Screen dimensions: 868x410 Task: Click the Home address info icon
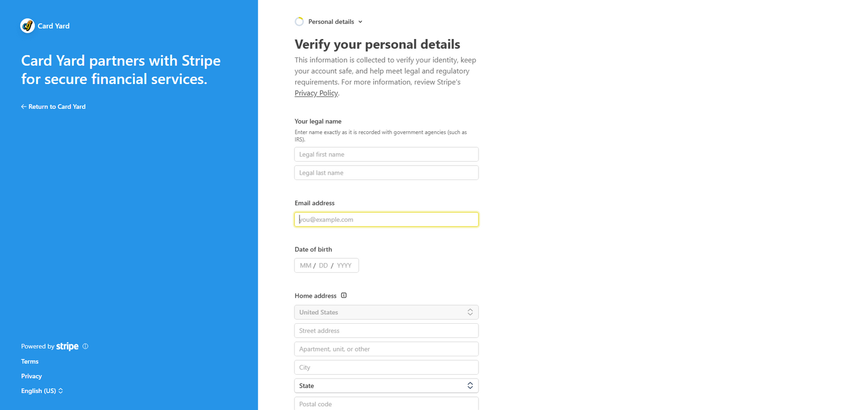pyautogui.click(x=344, y=296)
